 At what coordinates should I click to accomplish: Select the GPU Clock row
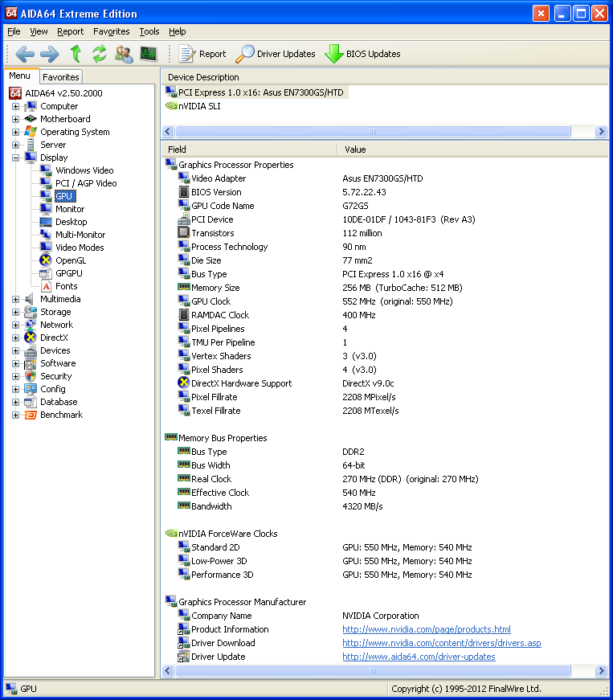[385, 302]
